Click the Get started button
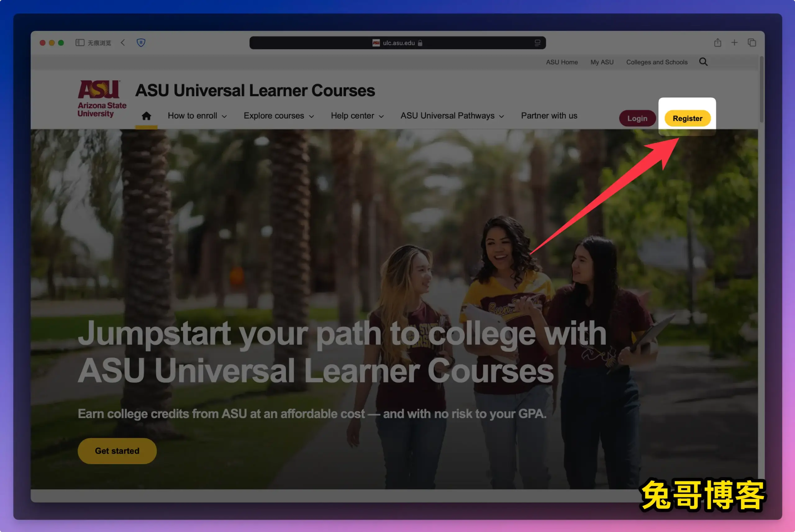The image size is (795, 532). 117,451
